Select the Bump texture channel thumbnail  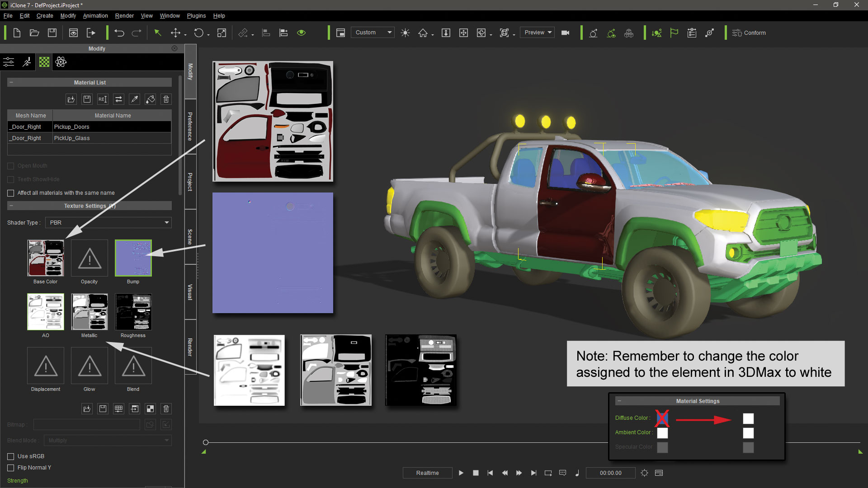click(x=133, y=258)
